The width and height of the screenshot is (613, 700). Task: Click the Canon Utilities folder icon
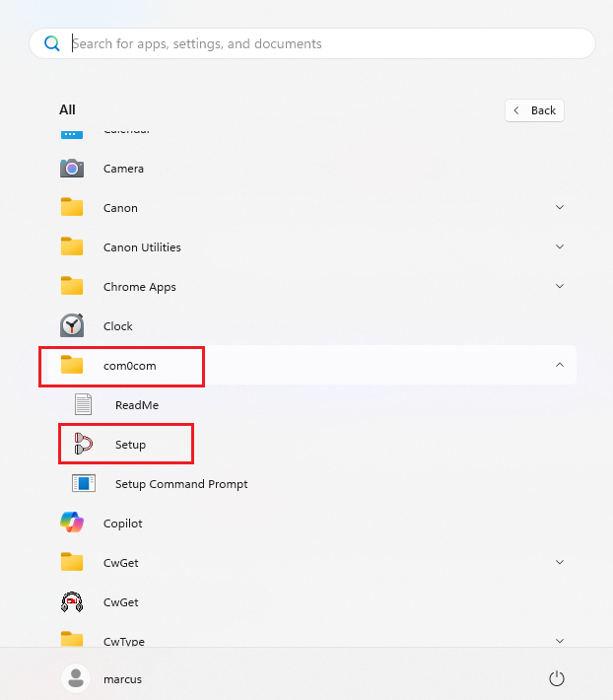click(72, 246)
